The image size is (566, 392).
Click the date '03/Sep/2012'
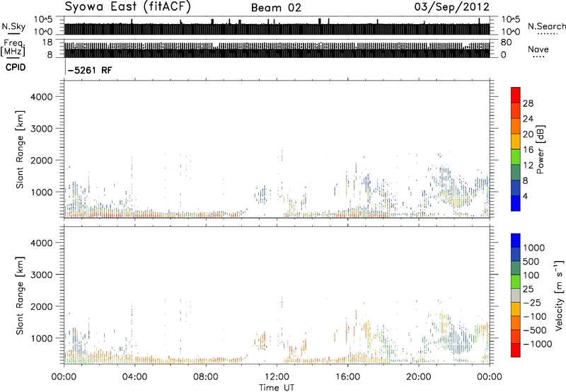[x=451, y=7]
